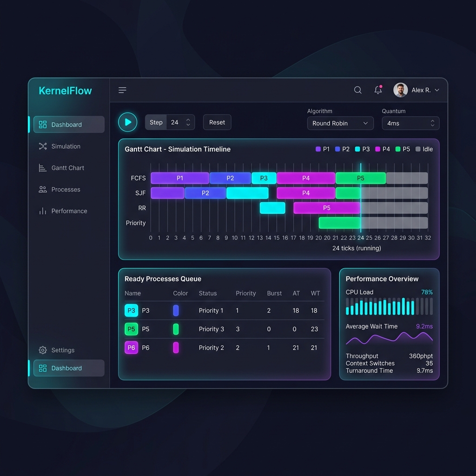Screen dimensions: 476x476
Task: Click the CPU Load bar chart
Action: point(389,306)
